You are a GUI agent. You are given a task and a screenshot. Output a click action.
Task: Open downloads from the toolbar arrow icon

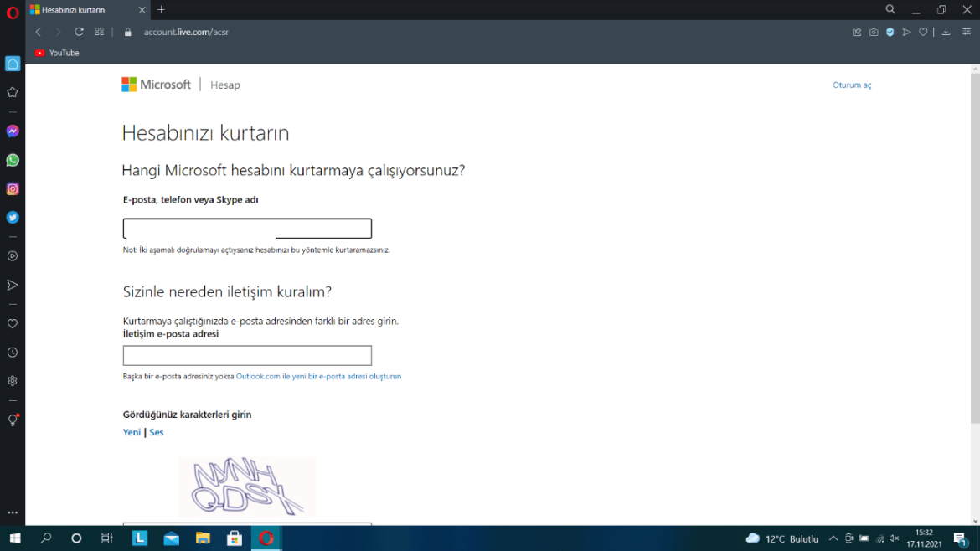click(946, 32)
